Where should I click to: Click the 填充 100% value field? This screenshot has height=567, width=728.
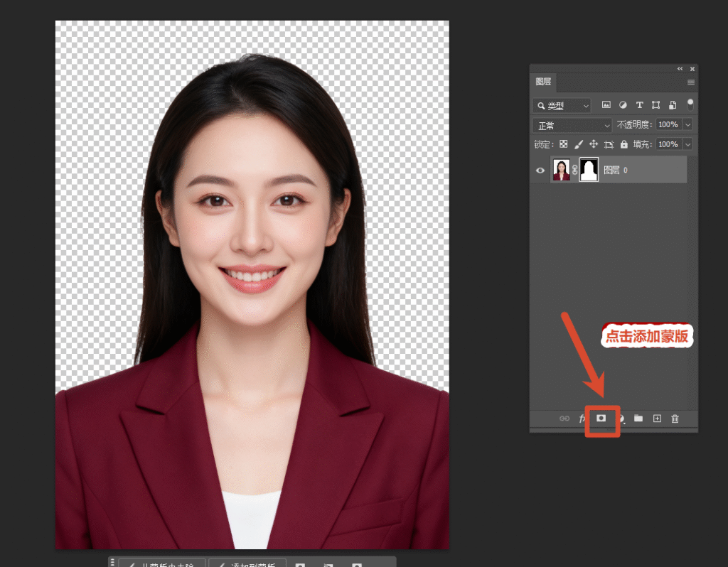[x=668, y=144]
